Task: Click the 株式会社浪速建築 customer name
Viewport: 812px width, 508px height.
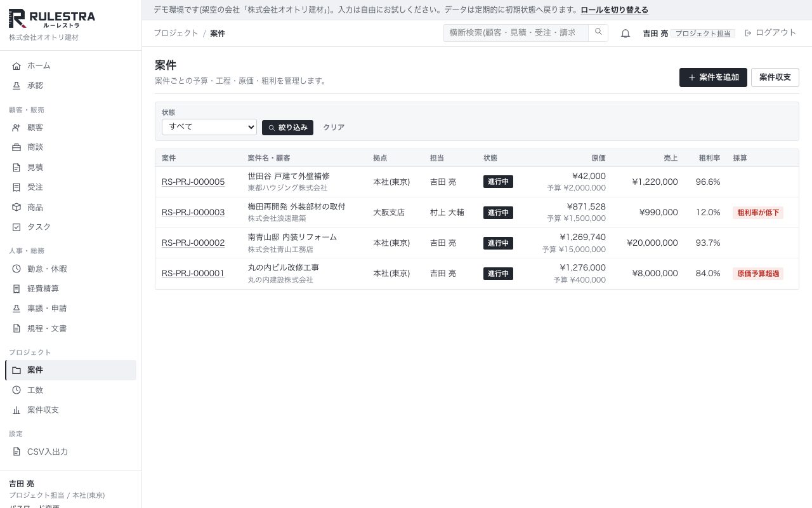Action: (277, 218)
